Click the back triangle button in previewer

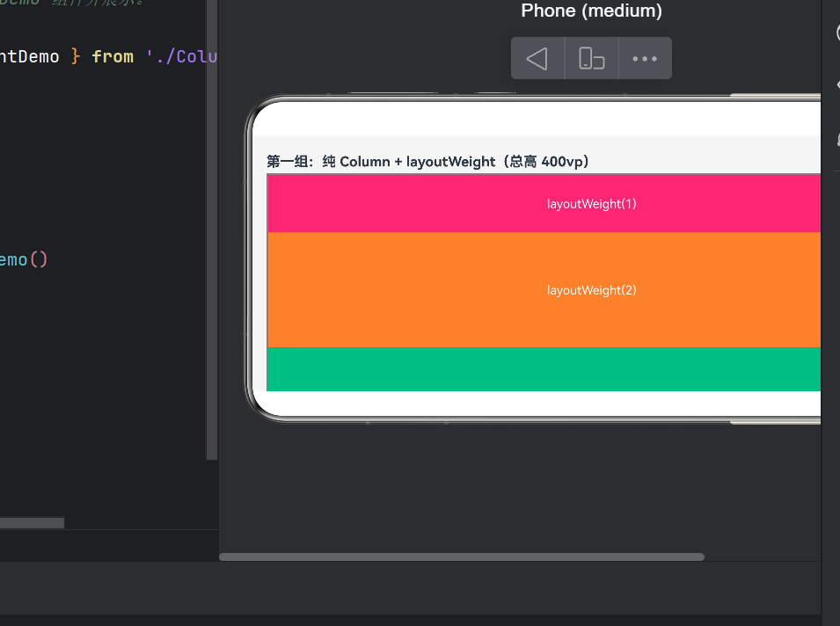pyautogui.click(x=537, y=58)
